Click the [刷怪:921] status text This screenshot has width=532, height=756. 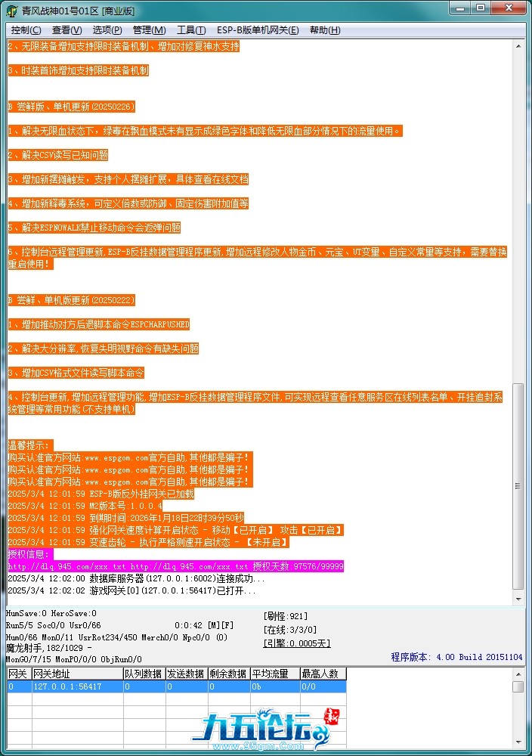[x=286, y=616]
